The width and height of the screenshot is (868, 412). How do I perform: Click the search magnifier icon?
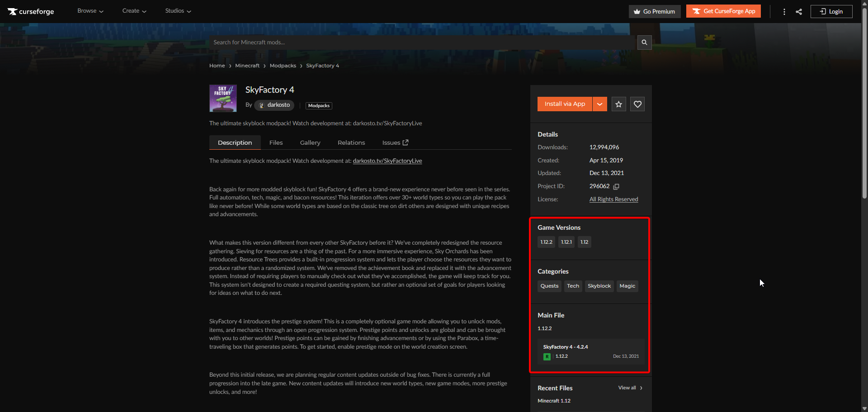644,43
